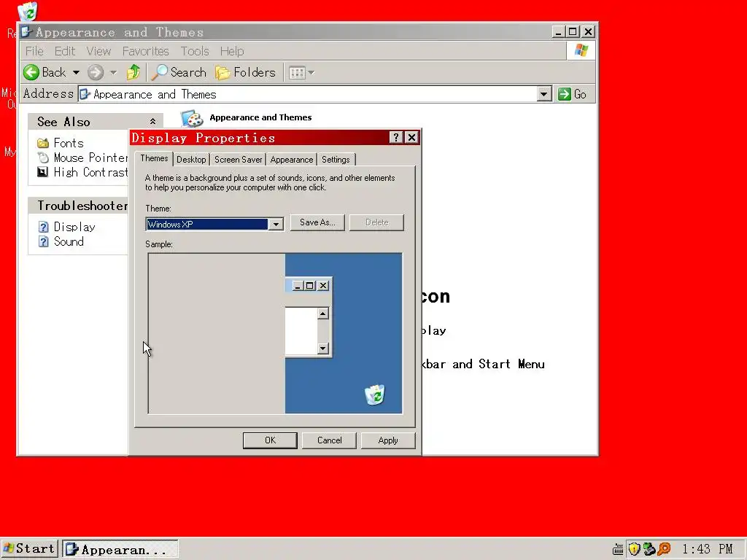747x560 pixels.
Task: Open the Tools menu
Action: (195, 51)
